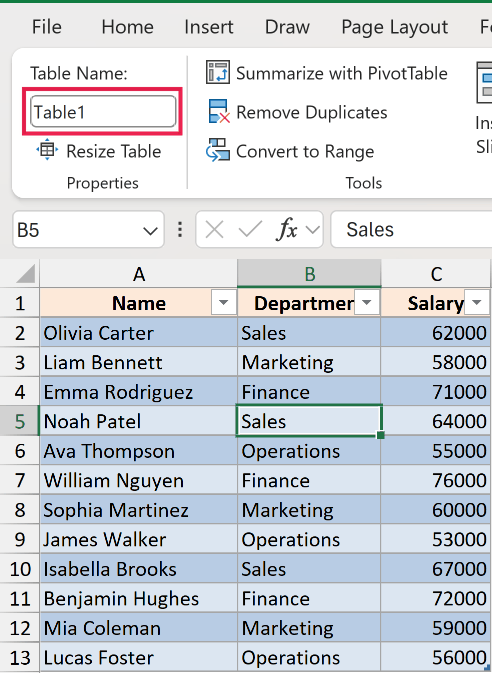Select row 13 header
Image resolution: width=492 pixels, height=673 pixels.
(x=20, y=657)
